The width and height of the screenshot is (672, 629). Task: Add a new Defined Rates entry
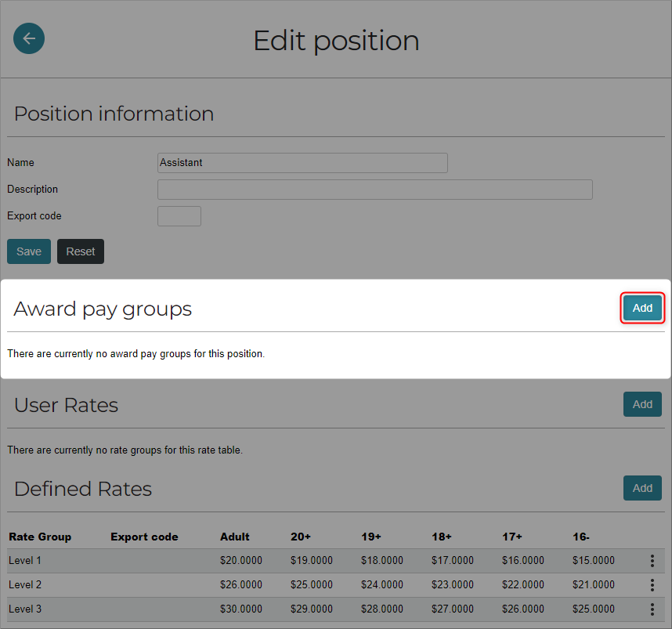(x=642, y=488)
